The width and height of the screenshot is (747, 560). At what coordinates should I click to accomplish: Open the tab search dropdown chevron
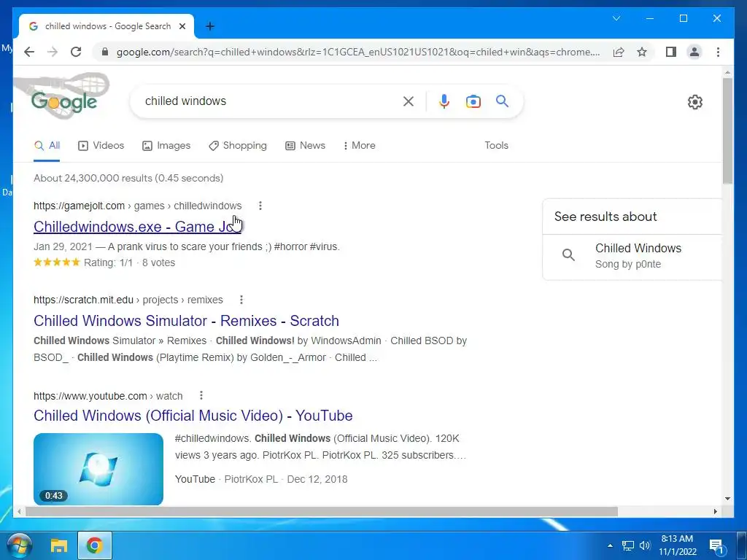coord(616,18)
